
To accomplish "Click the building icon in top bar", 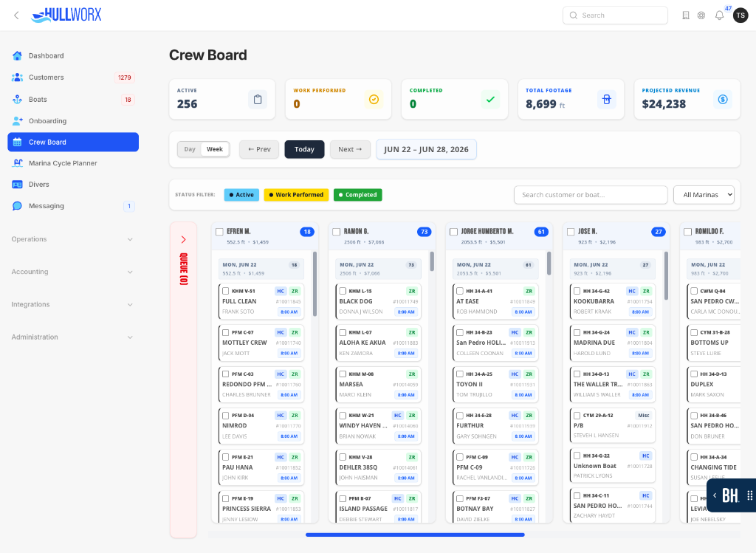I will click(x=686, y=16).
